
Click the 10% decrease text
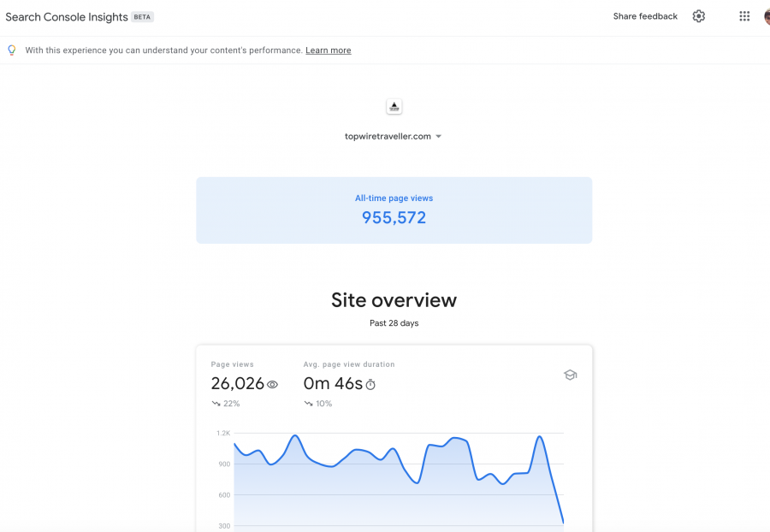click(323, 404)
